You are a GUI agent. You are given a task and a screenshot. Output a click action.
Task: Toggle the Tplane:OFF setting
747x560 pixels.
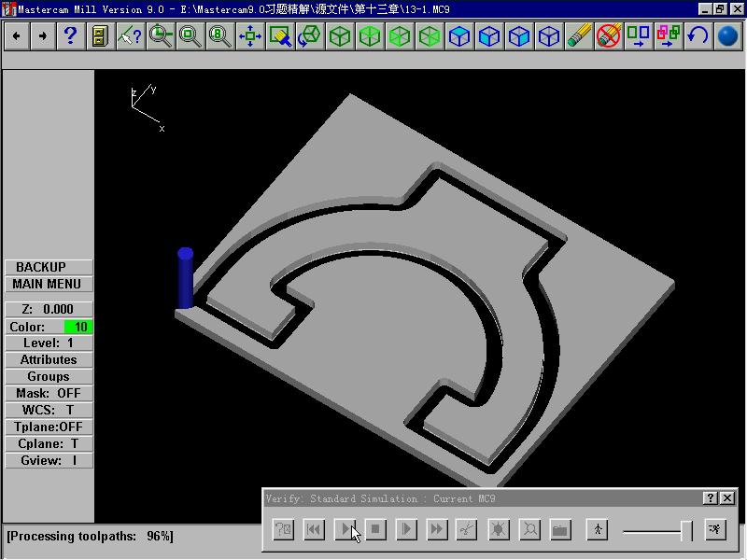(49, 427)
